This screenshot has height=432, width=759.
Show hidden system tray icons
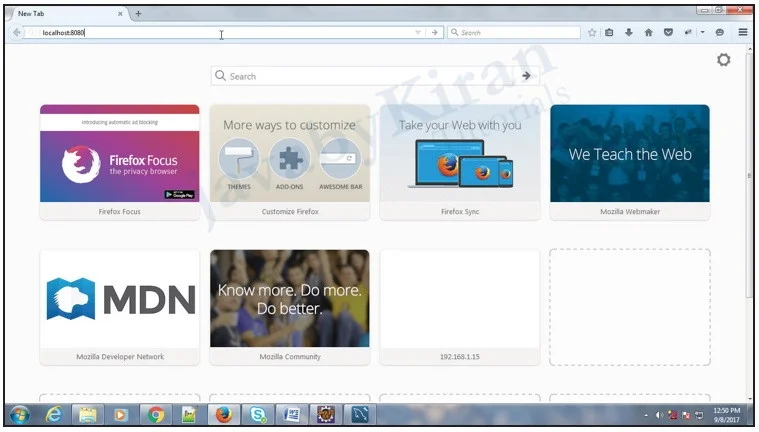point(646,415)
